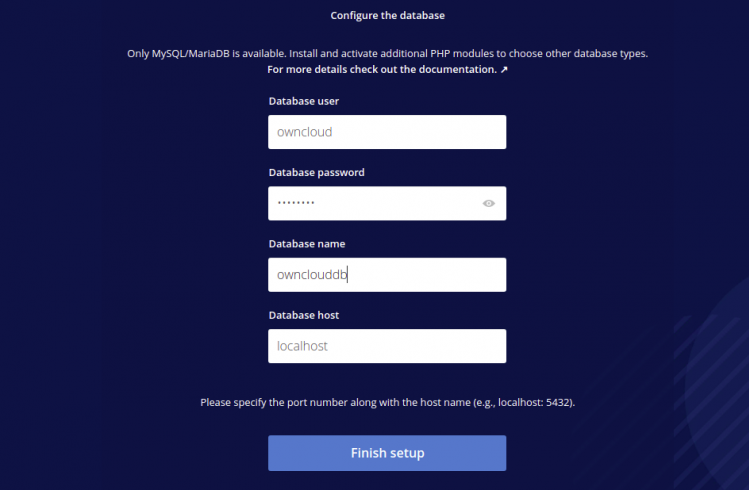Focus the Database user input field
The height and width of the screenshot is (490, 749).
[387, 132]
